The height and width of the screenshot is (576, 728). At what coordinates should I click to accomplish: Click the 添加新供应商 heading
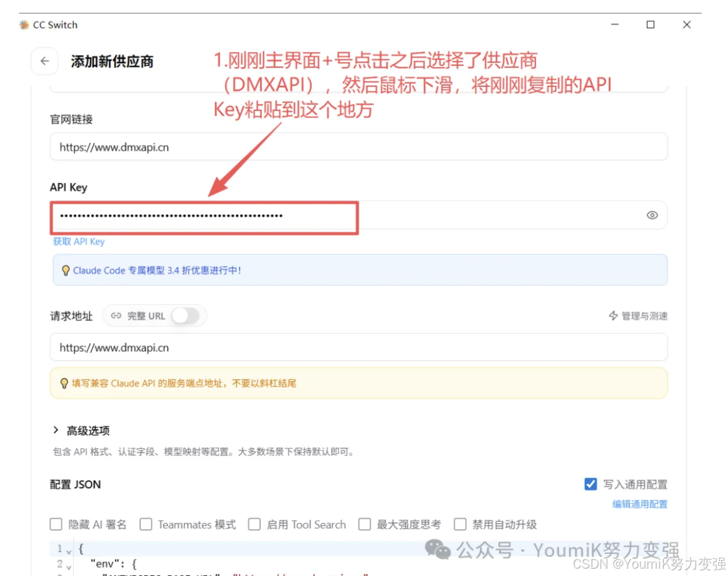click(112, 61)
